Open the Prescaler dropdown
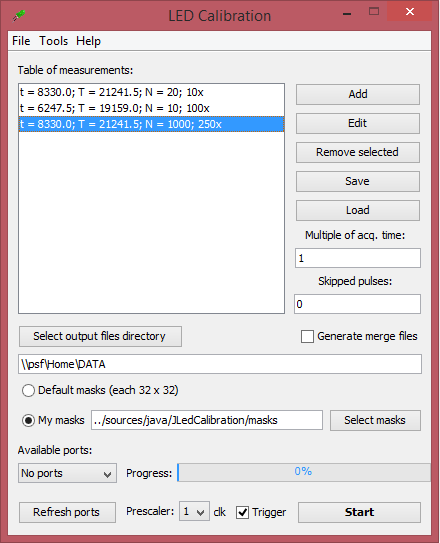The image size is (440, 543). (194, 511)
